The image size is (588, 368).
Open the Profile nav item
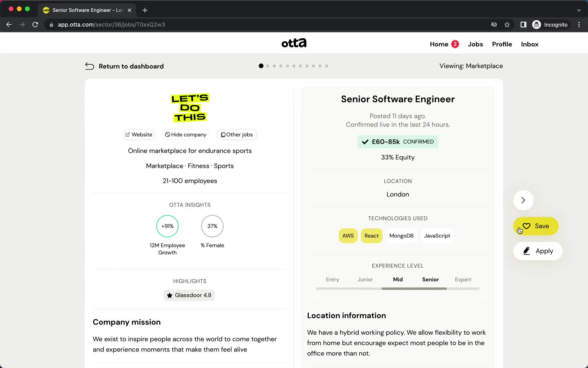pyautogui.click(x=502, y=44)
